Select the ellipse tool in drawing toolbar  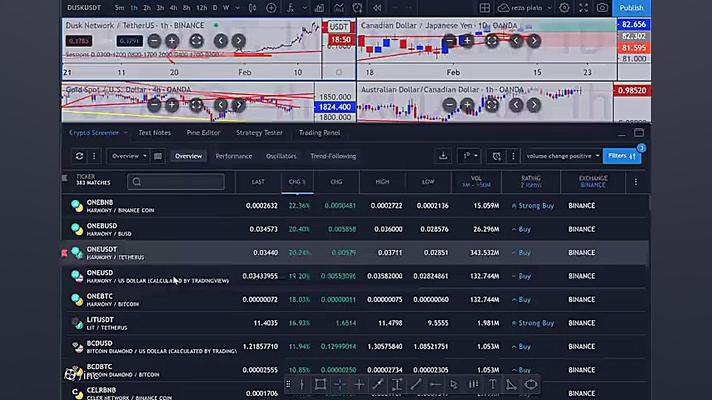(531, 385)
